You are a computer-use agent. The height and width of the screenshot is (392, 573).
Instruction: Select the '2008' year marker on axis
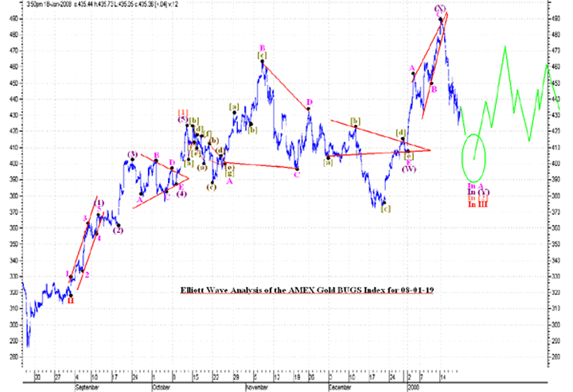click(x=413, y=387)
